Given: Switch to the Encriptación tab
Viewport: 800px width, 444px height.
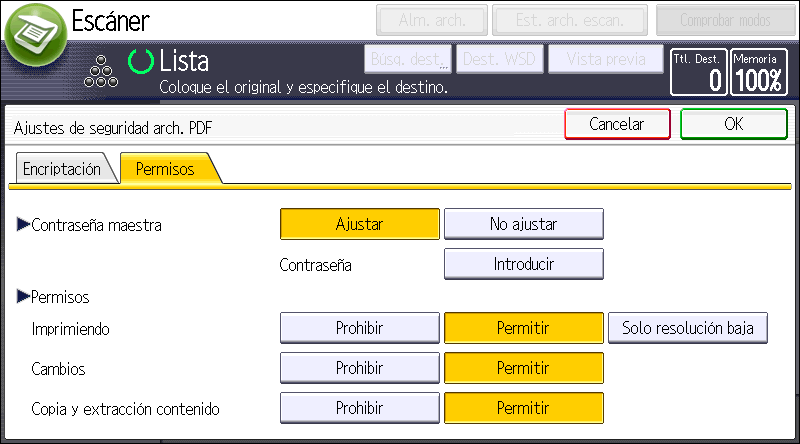Looking at the screenshot, I should point(62,169).
